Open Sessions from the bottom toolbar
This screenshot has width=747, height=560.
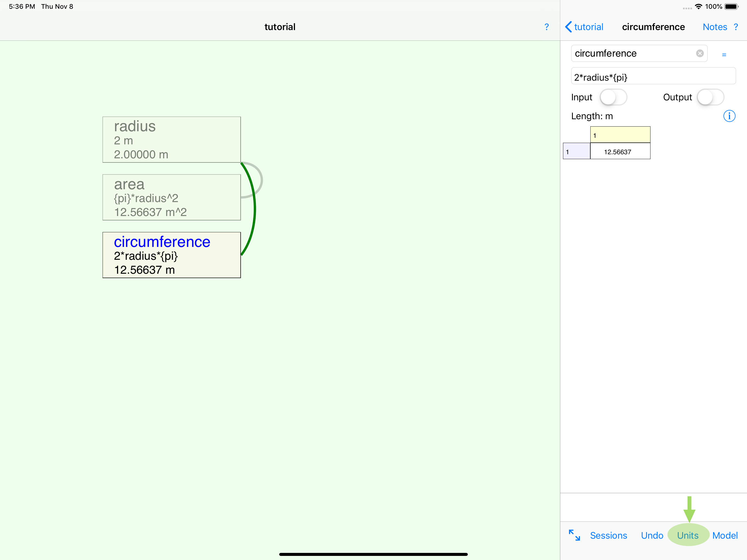[608, 535]
